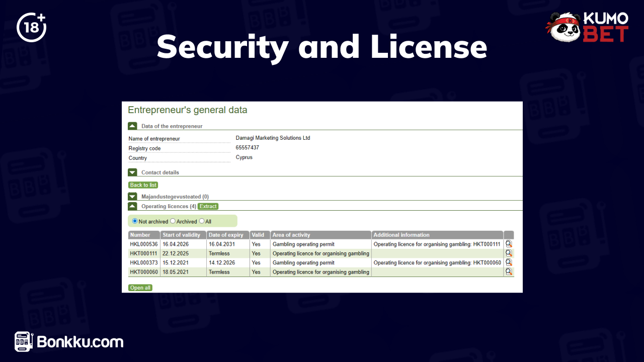
Task: Collapse the Operating licences section
Action: click(x=132, y=206)
